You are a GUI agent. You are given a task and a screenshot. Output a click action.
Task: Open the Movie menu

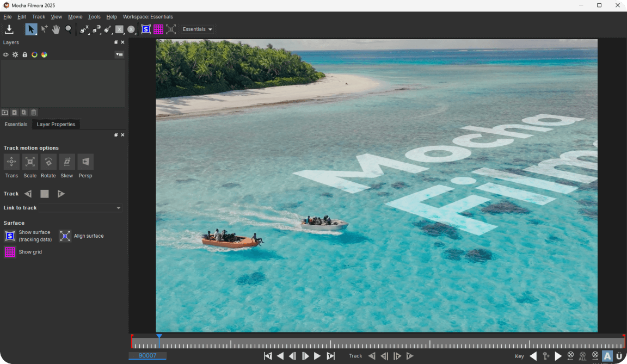(75, 17)
